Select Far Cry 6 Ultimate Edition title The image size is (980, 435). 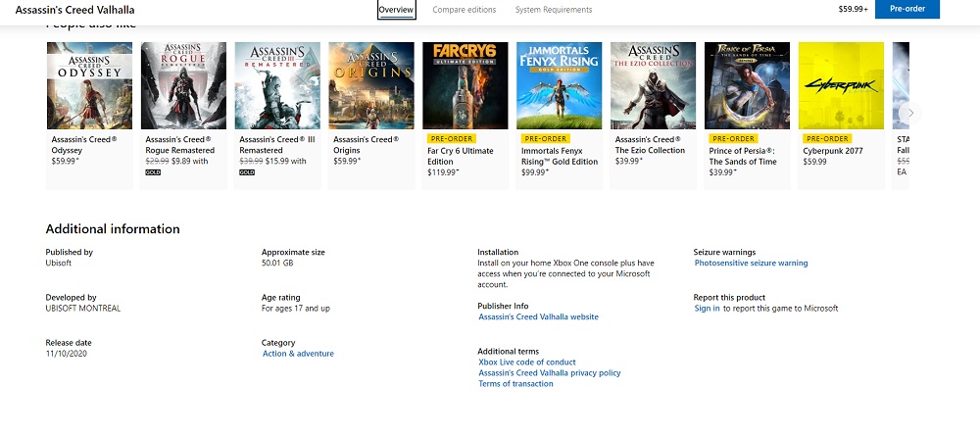click(x=460, y=156)
